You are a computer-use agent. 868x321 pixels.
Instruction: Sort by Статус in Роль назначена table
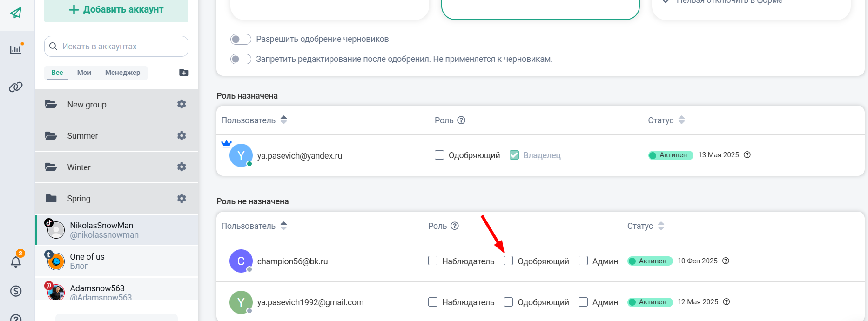click(x=681, y=120)
